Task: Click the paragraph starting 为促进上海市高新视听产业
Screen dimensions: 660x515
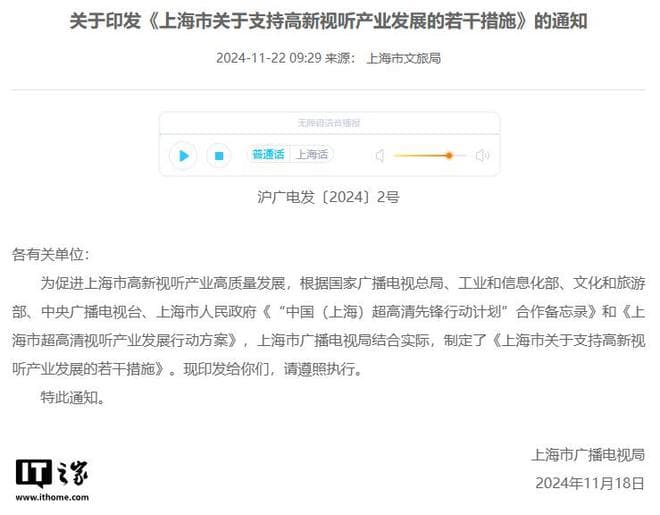Action: click(x=328, y=326)
